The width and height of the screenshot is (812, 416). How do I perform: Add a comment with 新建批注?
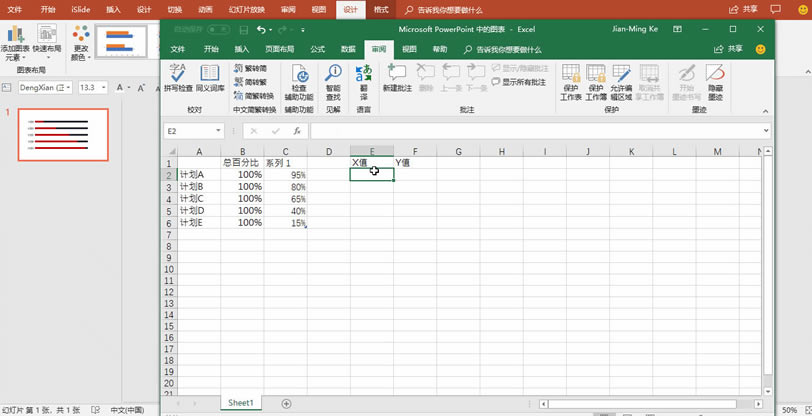[x=397, y=79]
